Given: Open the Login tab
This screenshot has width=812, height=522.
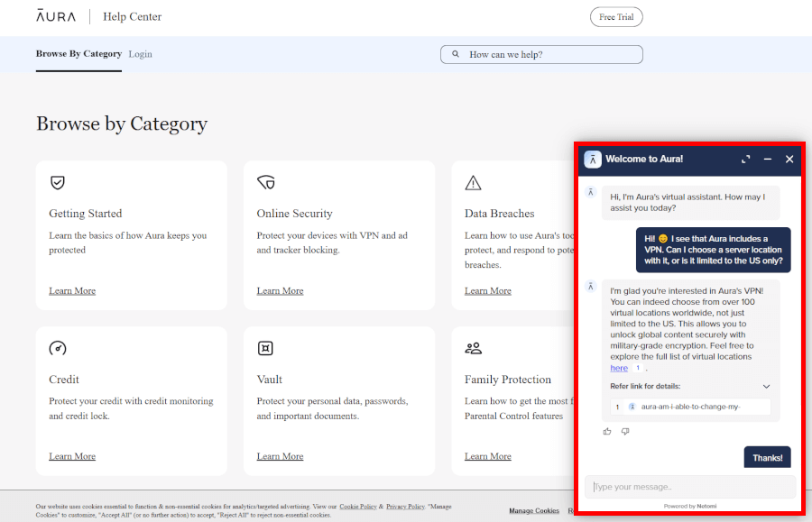Looking at the screenshot, I should [141, 54].
